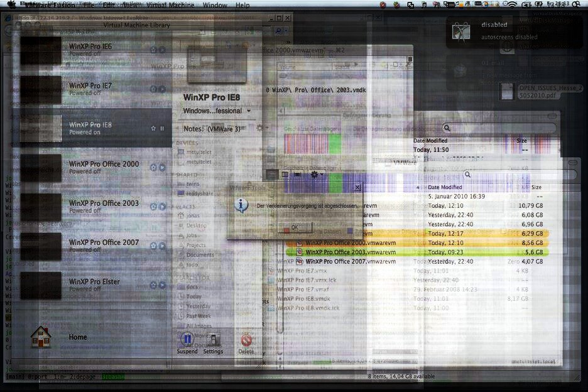Click the Date Modified sort arrow in the front Finder window
This screenshot has height=392, width=588.
click(418, 187)
